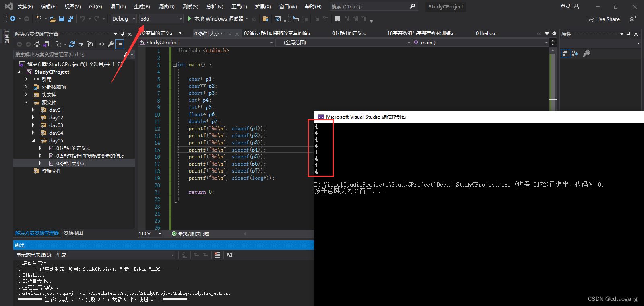Screen dimensions: 644x306
Task: Click the view code icon in Solution Explorer
Action: click(102, 44)
